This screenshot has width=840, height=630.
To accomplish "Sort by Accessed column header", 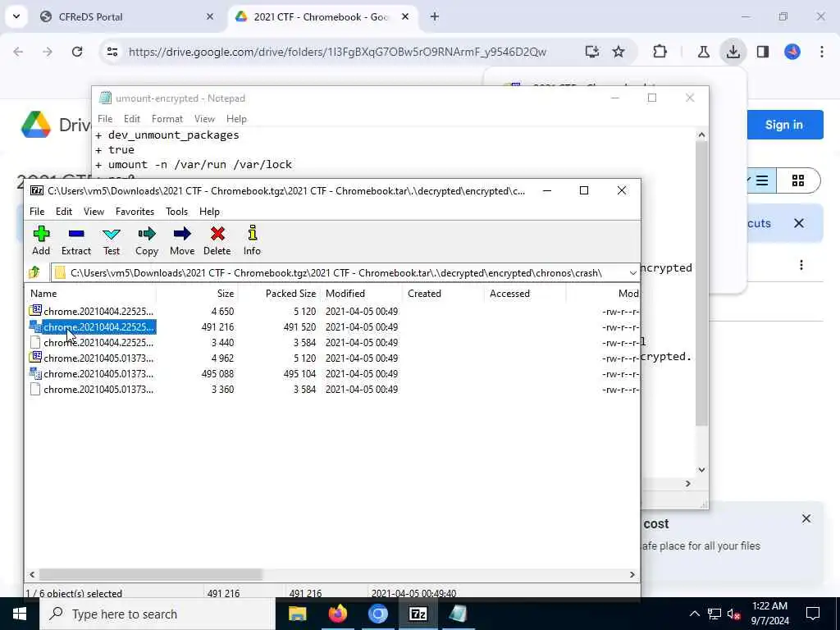I will 525,294.
